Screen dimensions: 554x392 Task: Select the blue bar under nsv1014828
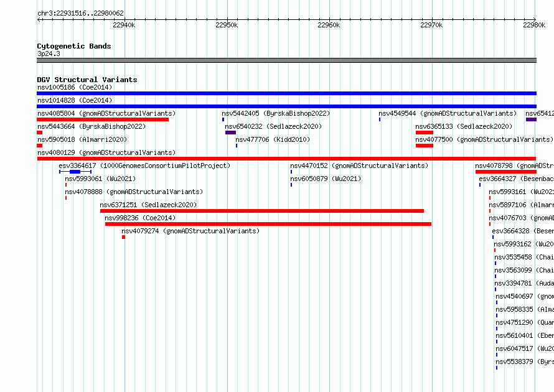click(286, 106)
